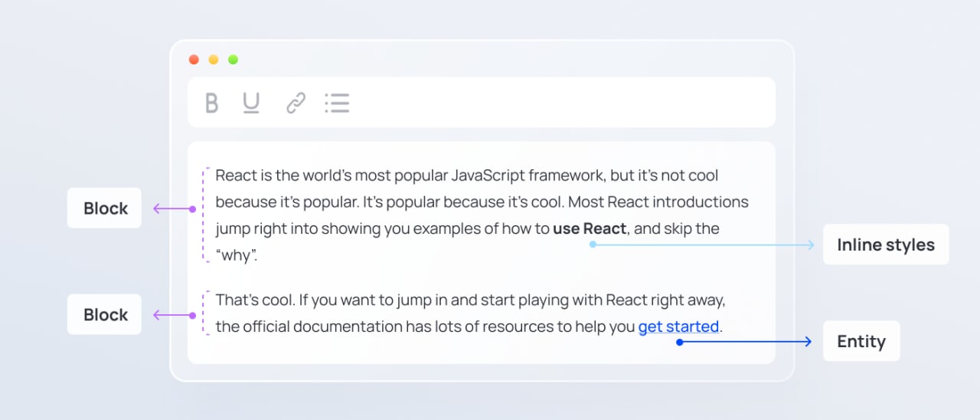Select the "Inline styles" label

click(x=885, y=245)
